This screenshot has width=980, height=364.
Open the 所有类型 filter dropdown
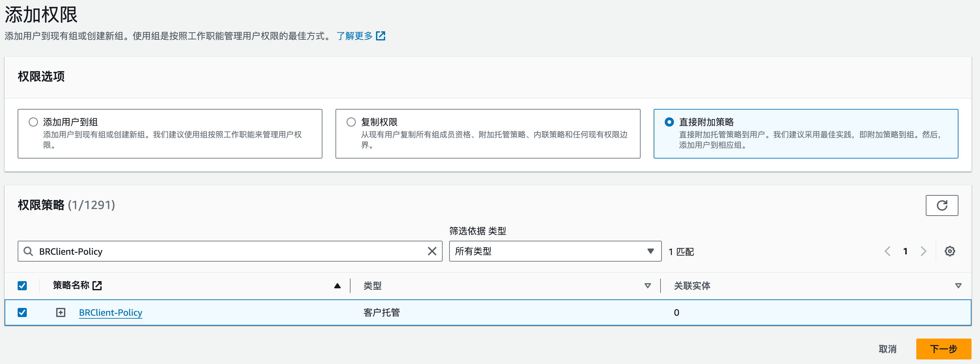(x=555, y=251)
